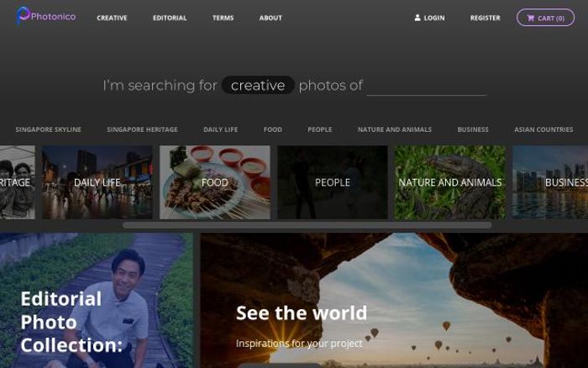588x368 pixels.
Task: Open the See the world banner
Action: [x=394, y=301]
